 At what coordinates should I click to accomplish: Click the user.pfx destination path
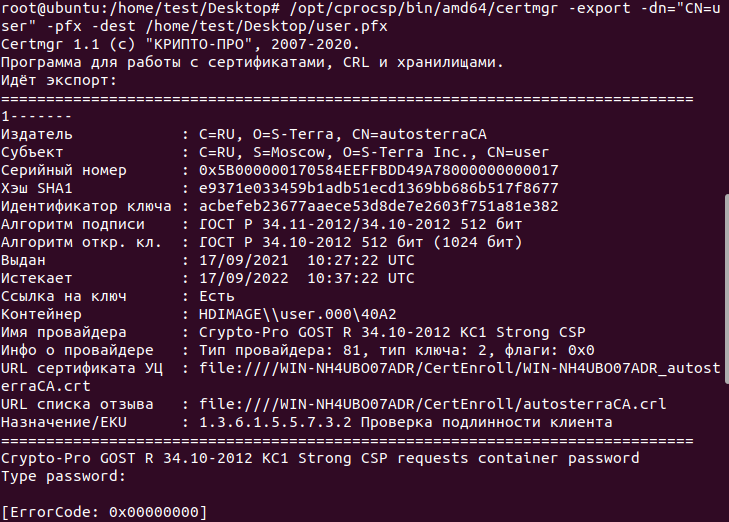[266, 26]
